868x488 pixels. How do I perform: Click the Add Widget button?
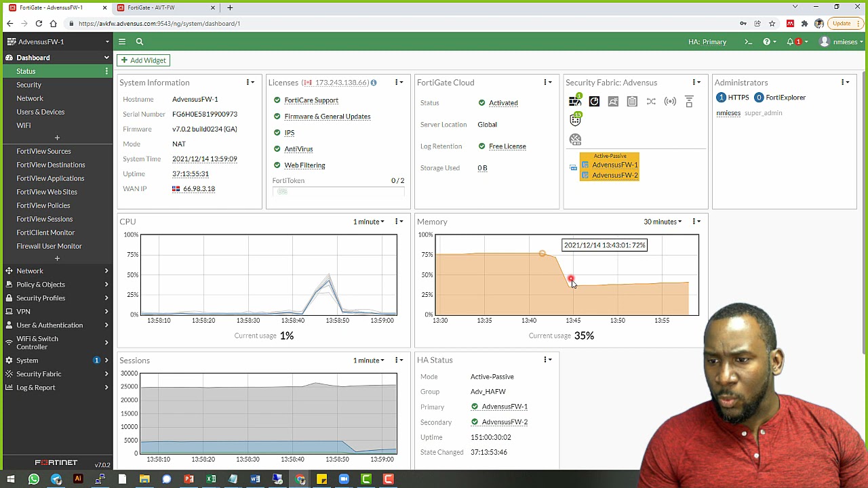point(143,60)
